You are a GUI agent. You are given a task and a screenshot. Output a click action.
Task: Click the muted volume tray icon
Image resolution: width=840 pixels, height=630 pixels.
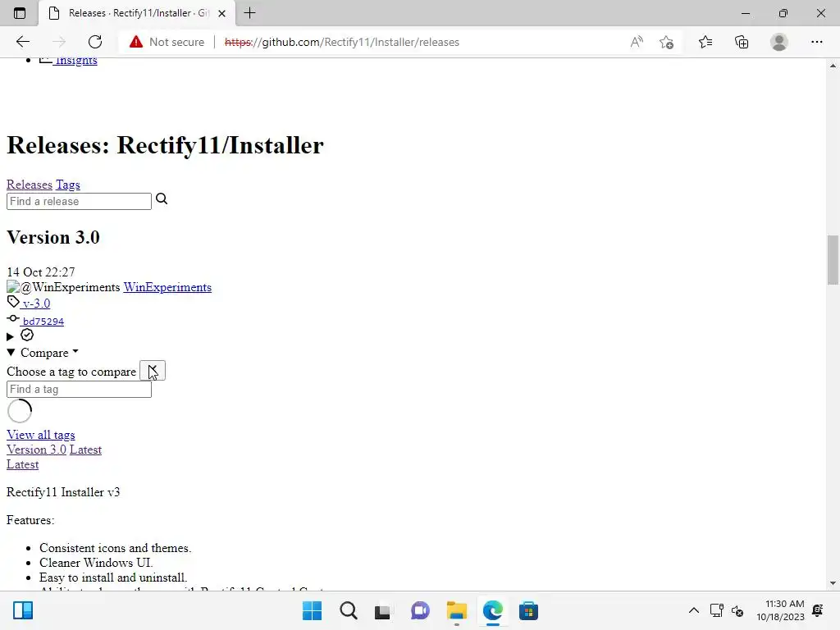coord(737,610)
